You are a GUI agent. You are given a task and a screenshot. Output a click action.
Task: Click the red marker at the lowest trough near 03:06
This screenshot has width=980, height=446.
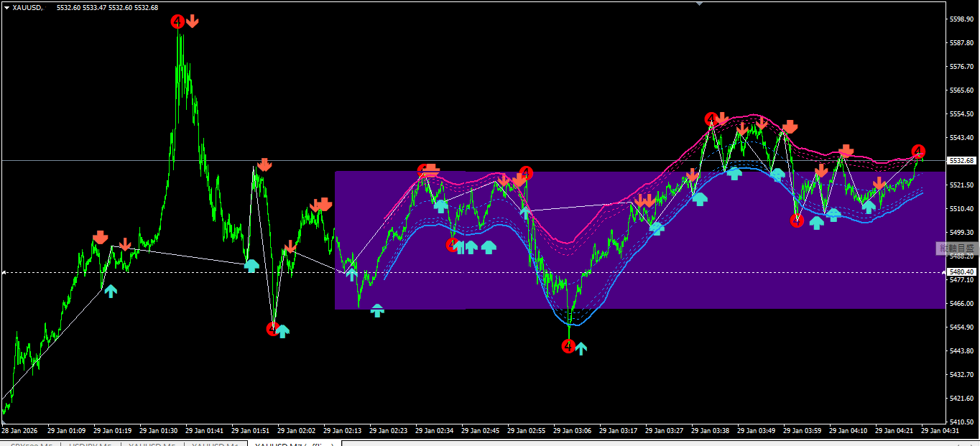(x=568, y=346)
